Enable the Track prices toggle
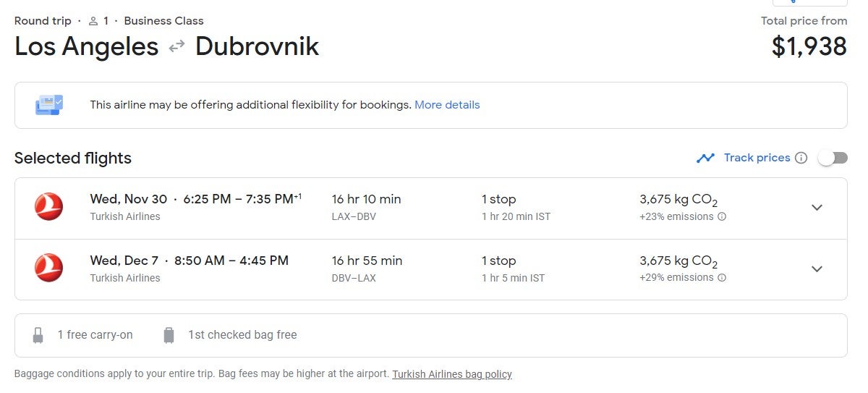Screen dimensions: 868x393 tap(833, 158)
